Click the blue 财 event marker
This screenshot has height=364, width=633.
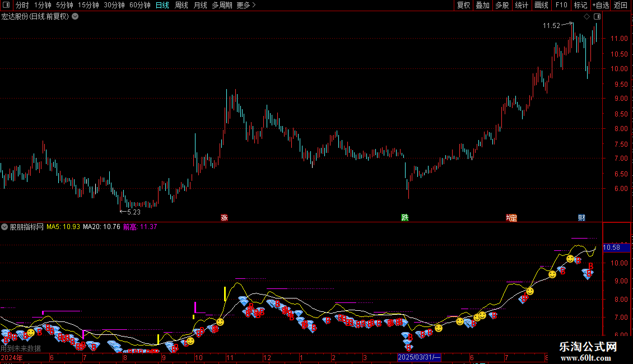click(x=581, y=217)
